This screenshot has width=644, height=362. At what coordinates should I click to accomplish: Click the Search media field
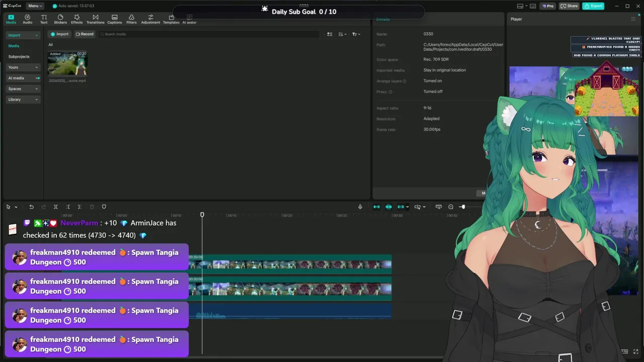(x=209, y=34)
